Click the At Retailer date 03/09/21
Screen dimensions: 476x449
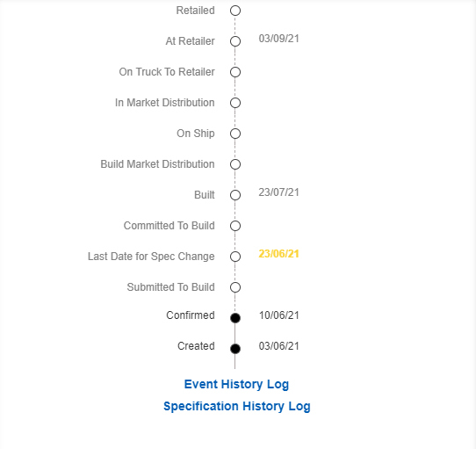point(278,39)
